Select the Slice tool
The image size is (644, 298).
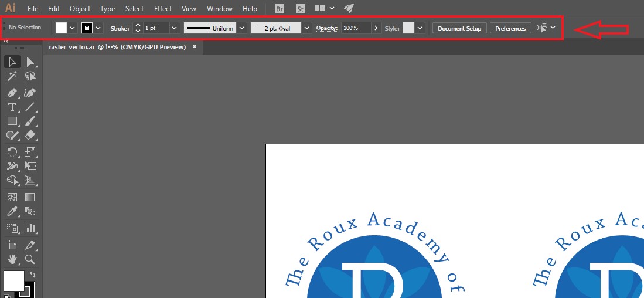[x=30, y=245]
